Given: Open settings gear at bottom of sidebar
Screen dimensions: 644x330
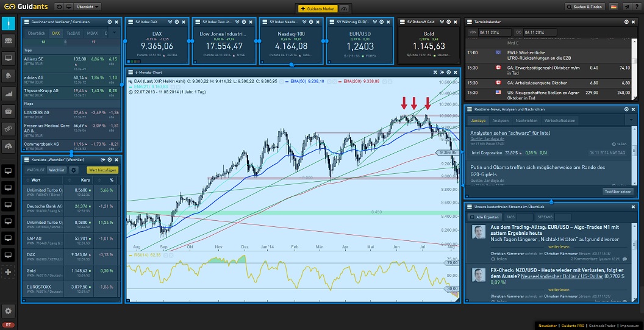Looking at the screenshot, I should click(x=9, y=310).
